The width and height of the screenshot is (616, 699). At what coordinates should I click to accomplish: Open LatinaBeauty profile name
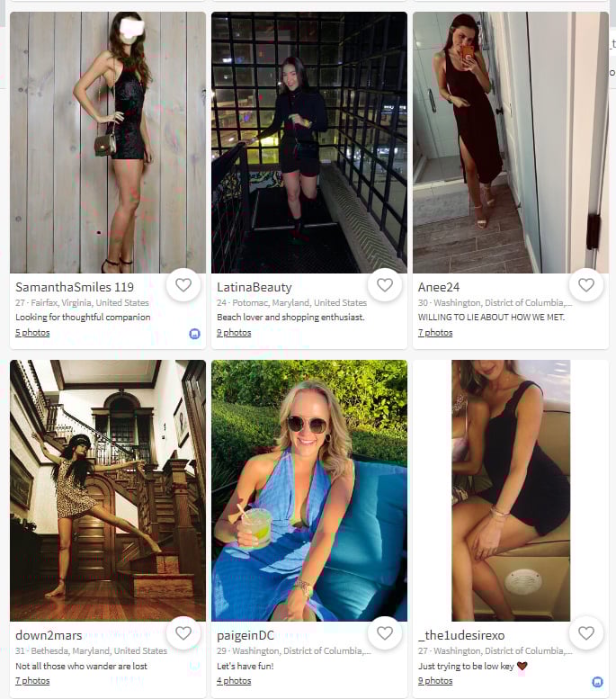(254, 288)
